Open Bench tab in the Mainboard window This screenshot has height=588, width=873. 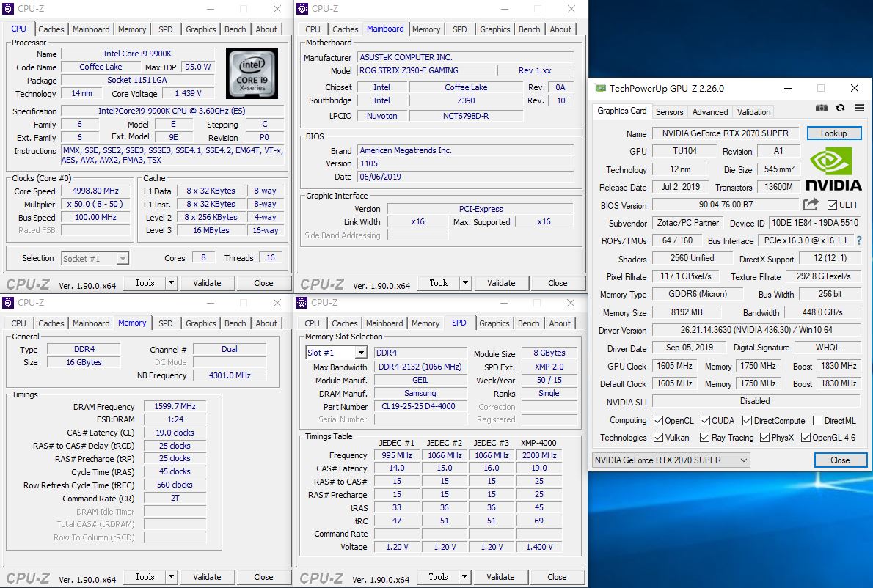click(x=529, y=29)
